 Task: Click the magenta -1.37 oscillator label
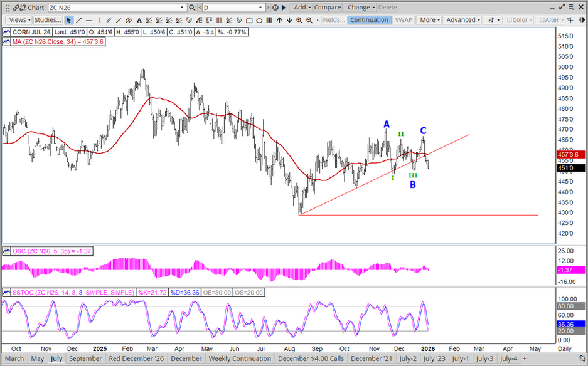click(571, 269)
